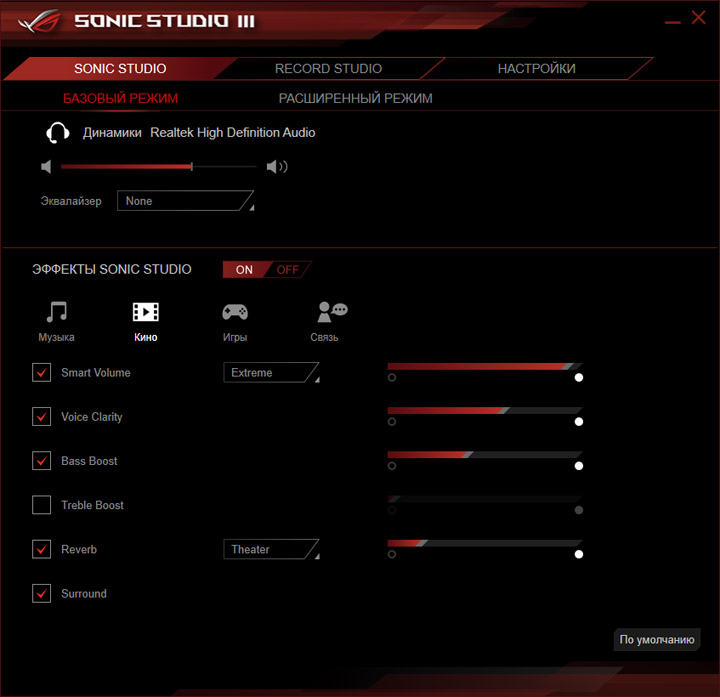Click Smart Volume slider maximum dot
This screenshot has height=697, width=720.
579,377
